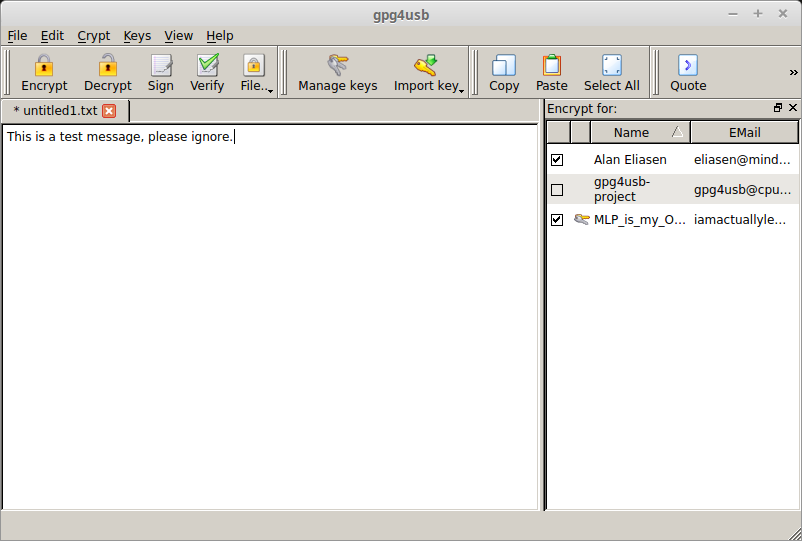This screenshot has width=802, height=541.
Task: Open the View menu
Action: pos(179,36)
